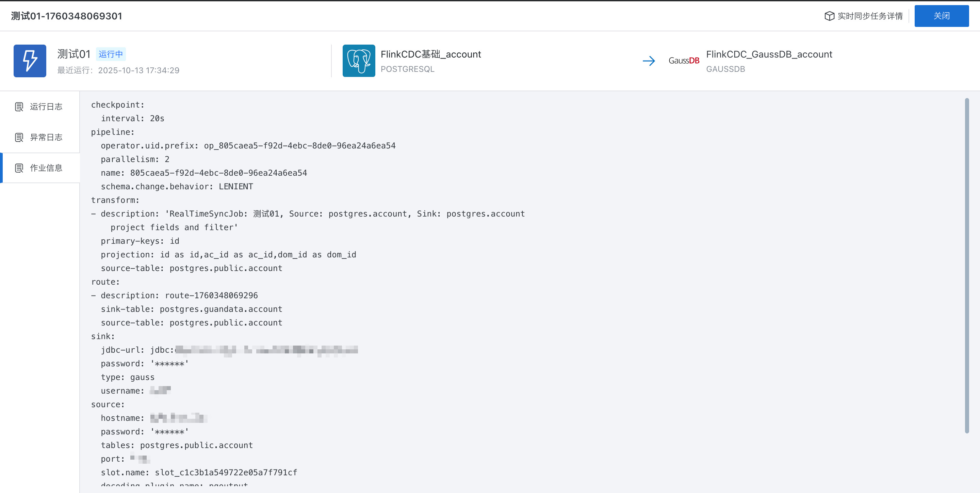The width and height of the screenshot is (980, 493).
Task: Open the 运行日志 tab
Action: point(46,107)
